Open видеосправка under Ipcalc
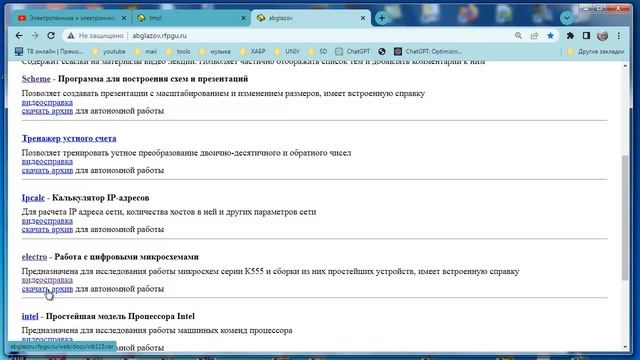Screen dimensions: 640x360 (47, 221)
